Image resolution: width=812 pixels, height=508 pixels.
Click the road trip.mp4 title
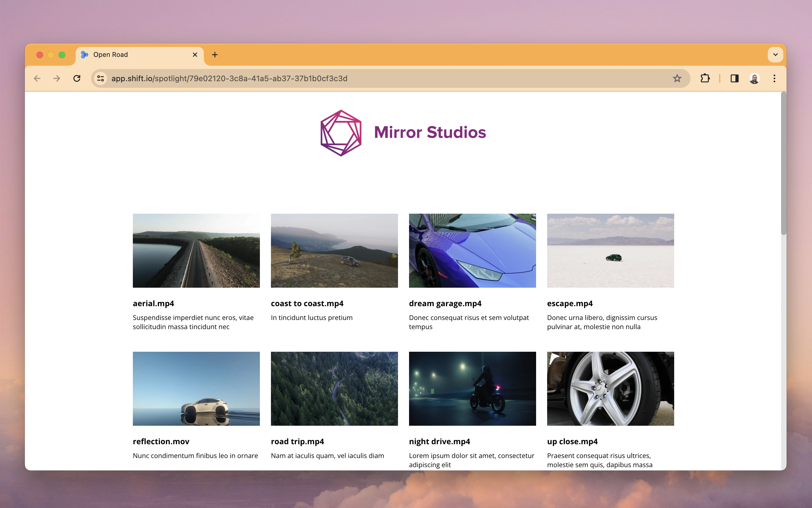(x=297, y=441)
